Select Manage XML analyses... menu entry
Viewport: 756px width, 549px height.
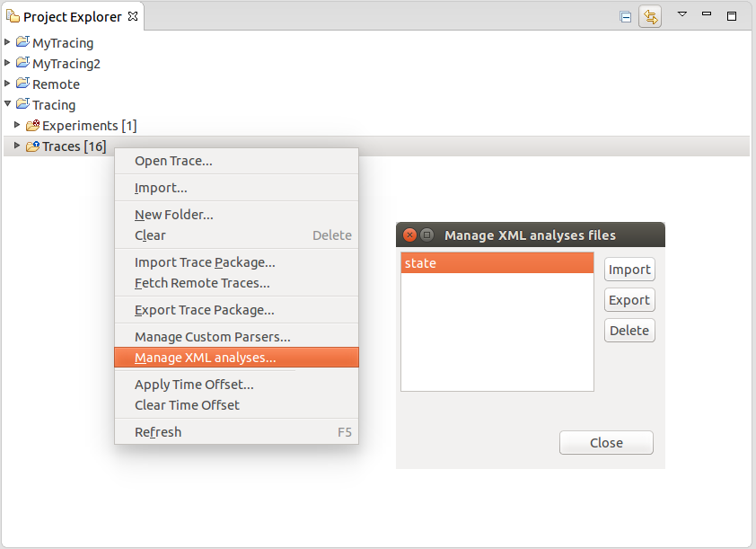[x=205, y=358]
